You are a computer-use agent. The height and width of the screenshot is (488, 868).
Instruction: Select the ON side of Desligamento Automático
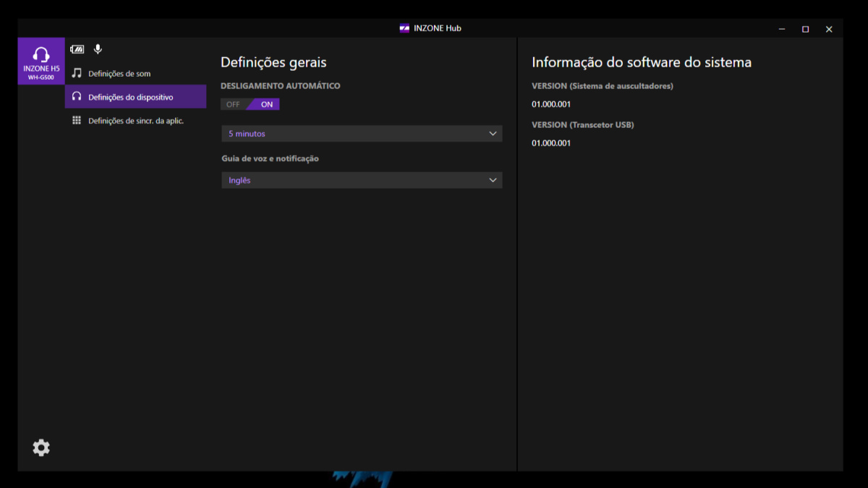266,104
